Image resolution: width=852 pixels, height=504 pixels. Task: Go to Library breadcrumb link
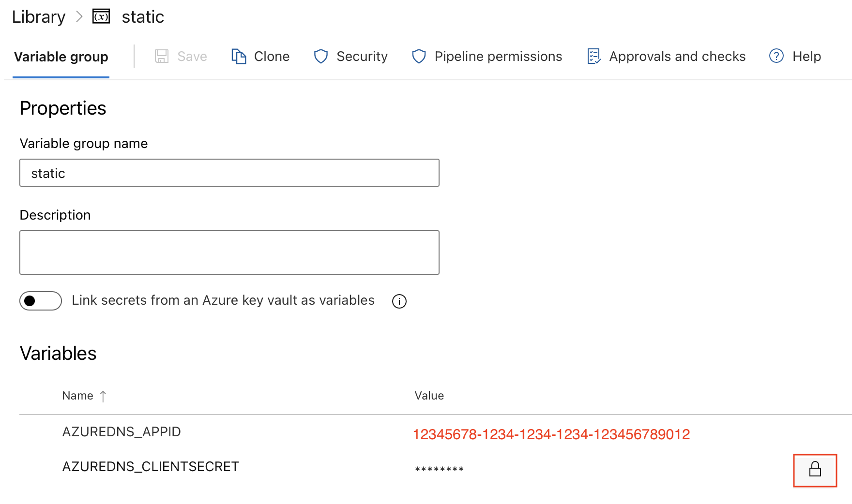[x=39, y=17]
